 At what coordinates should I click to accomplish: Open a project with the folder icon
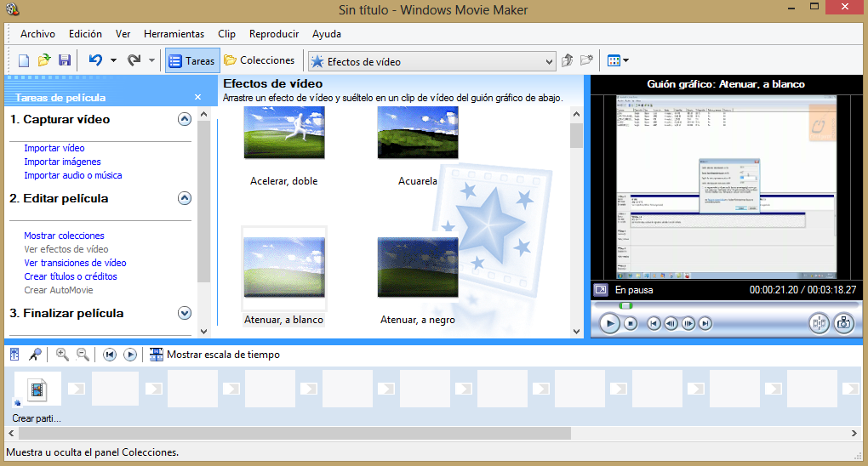tap(43, 60)
